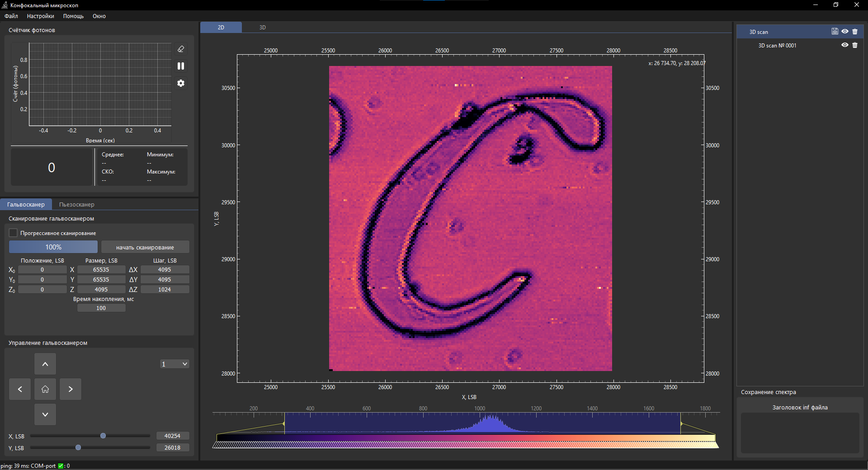Hide the 3D scan № 0001 item
This screenshot has width=868, height=470.
(844, 45)
